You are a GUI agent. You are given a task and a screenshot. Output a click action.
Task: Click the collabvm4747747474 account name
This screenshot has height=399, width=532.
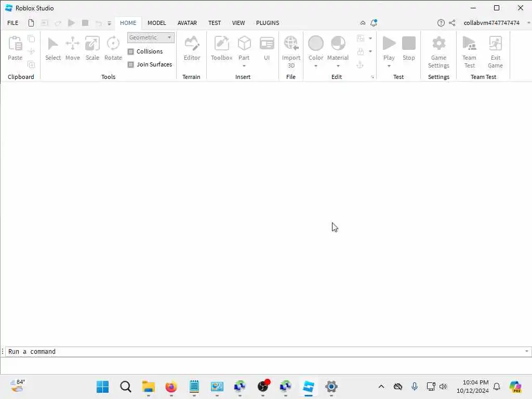491,23
